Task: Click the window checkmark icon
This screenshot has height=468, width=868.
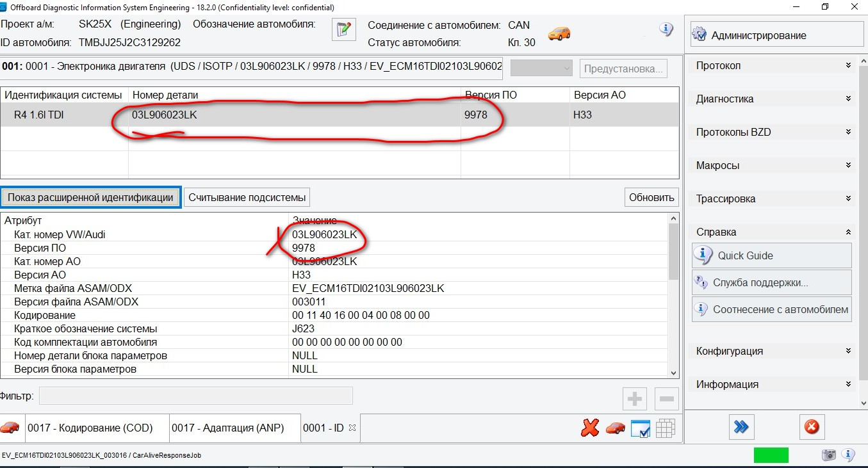Action: coord(641,429)
